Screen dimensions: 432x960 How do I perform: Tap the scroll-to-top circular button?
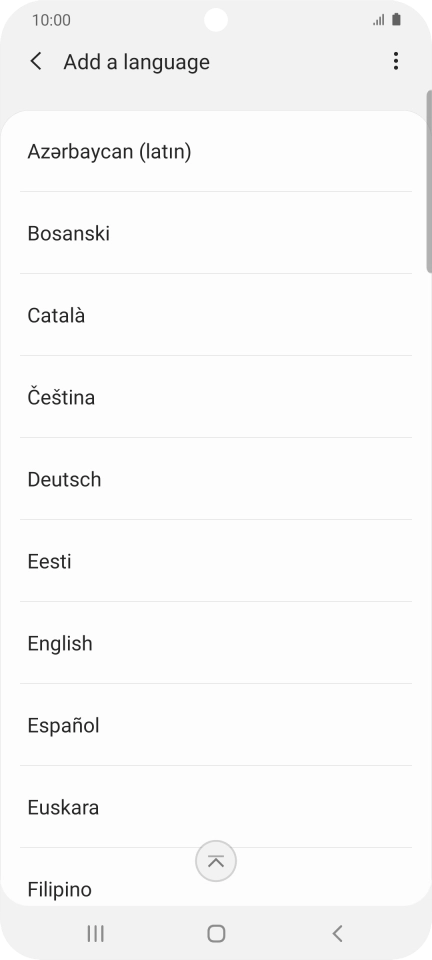216,861
